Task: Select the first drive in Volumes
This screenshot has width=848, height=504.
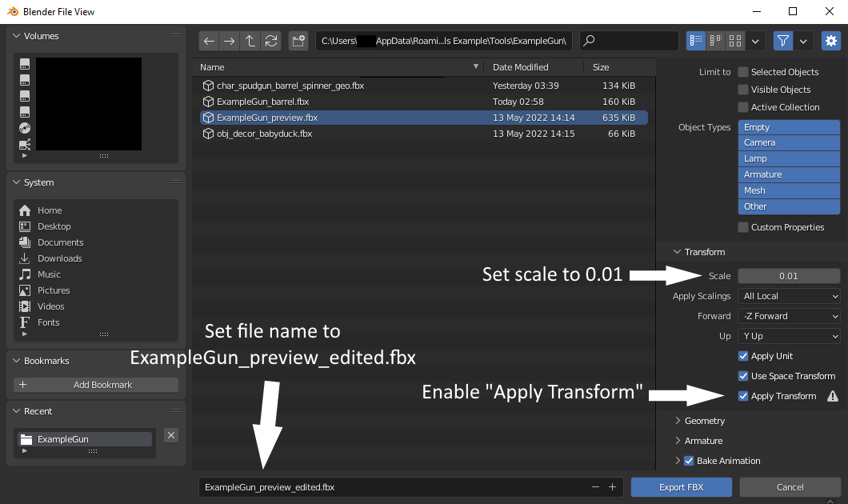Action: (x=25, y=64)
